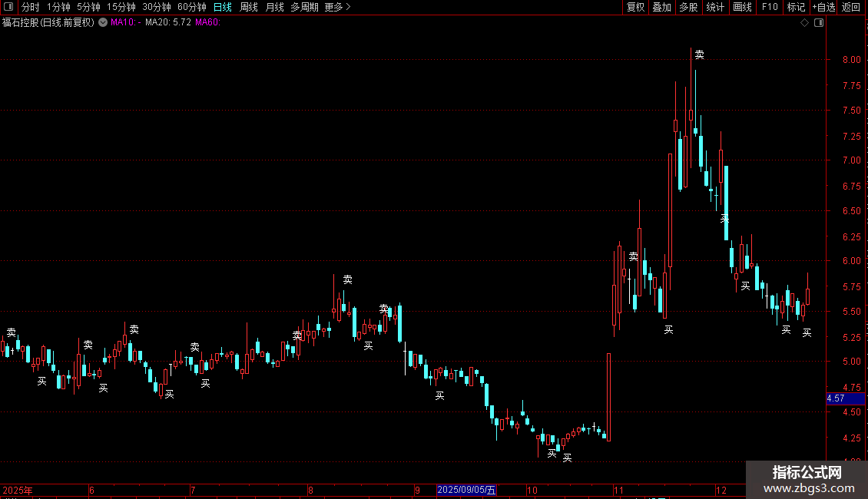
Task: Click month 6 on the time axis
Action: tap(92, 490)
